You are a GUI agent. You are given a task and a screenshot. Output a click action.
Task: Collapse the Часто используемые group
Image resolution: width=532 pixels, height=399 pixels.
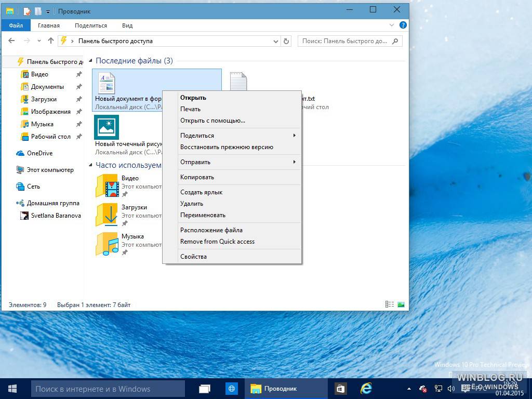coord(90,165)
